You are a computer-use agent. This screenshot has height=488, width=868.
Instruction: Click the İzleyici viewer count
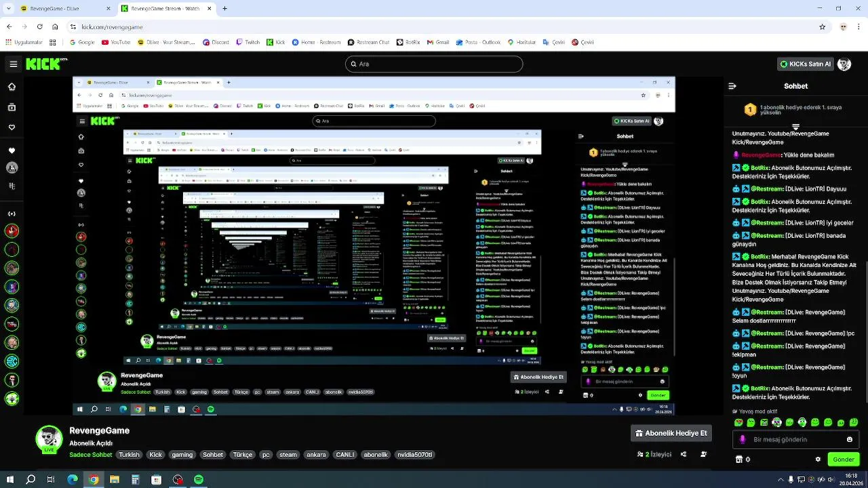tap(654, 454)
